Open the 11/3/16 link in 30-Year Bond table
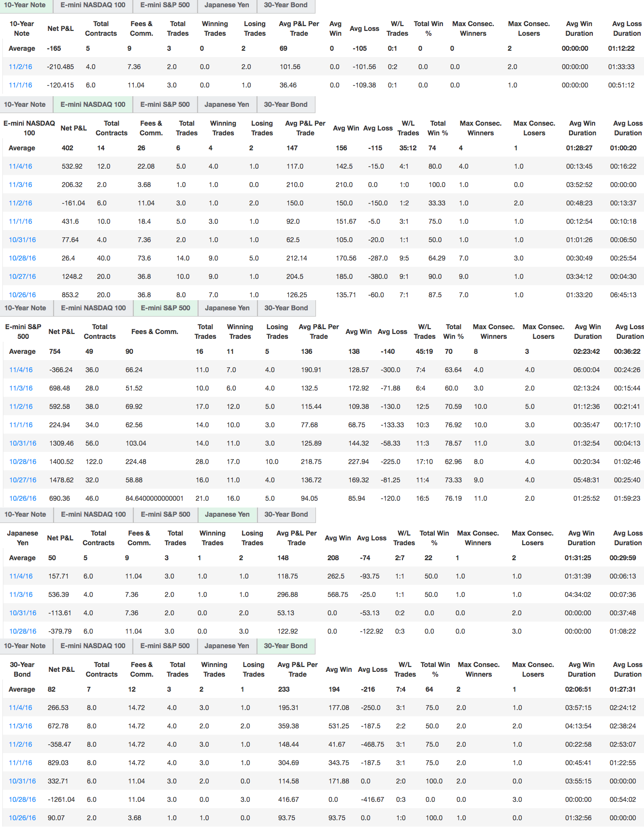 point(20,726)
